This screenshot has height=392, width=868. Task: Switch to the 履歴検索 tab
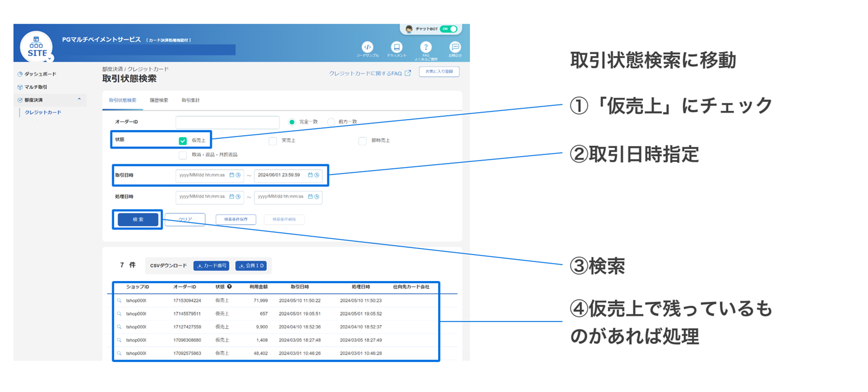(159, 101)
